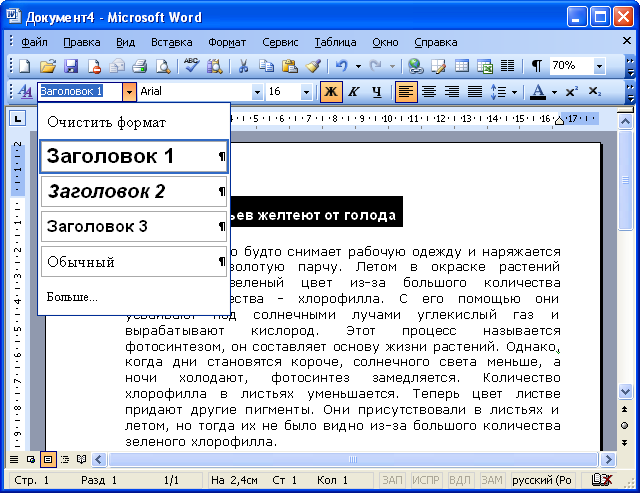Viewport: 640px width, 493px height.
Task: Open a file with the folder icon
Action: click(48, 66)
